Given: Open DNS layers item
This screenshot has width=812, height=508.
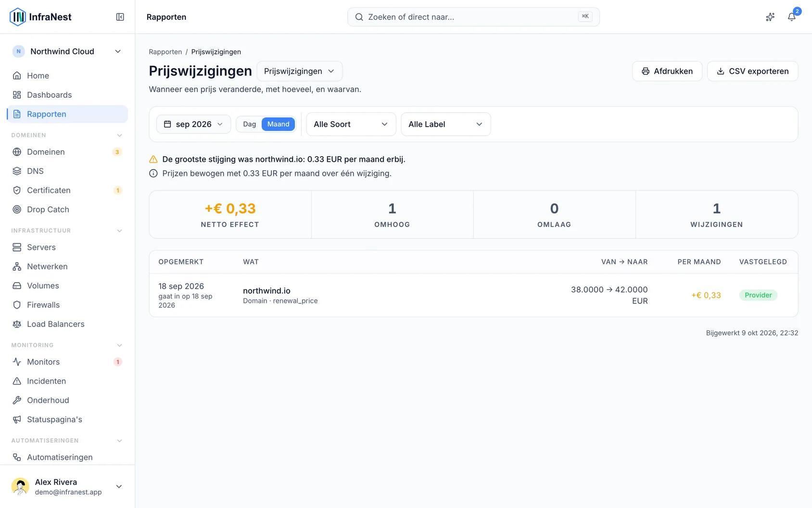Looking at the screenshot, I should (x=67, y=171).
